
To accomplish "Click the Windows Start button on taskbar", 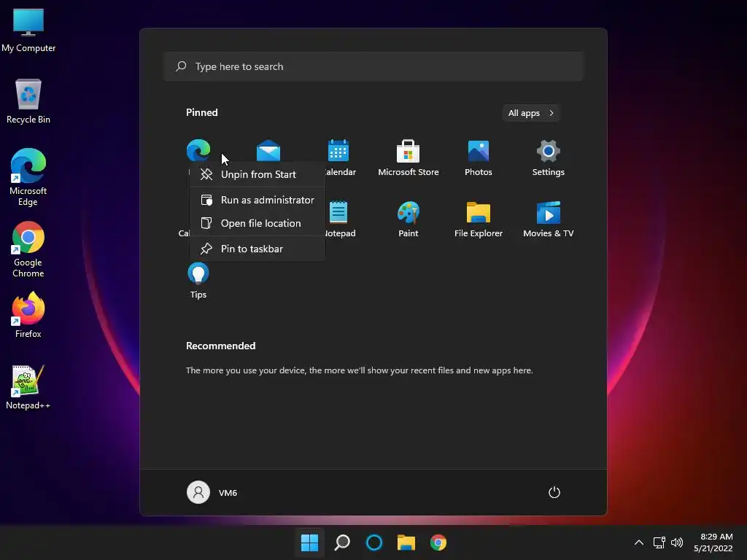I will 309,542.
